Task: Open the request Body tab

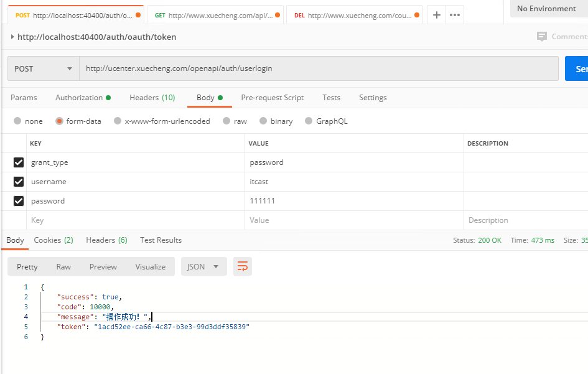Action: coord(210,98)
